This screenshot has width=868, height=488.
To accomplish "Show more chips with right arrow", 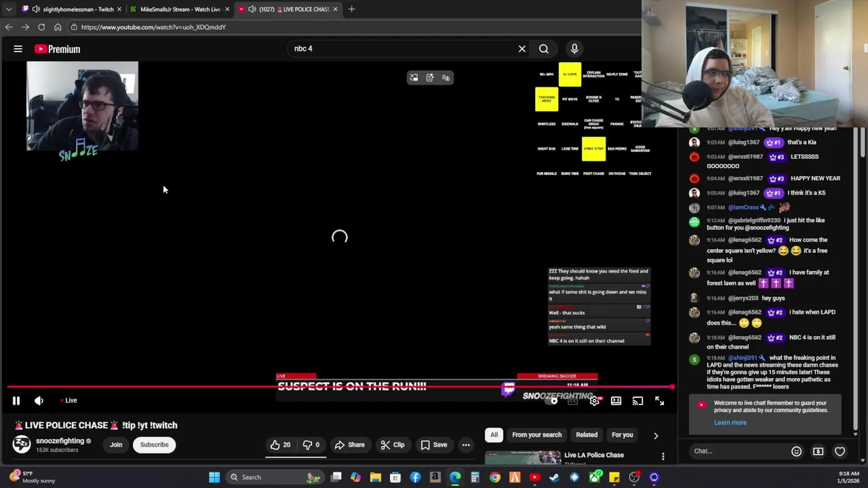I will click(656, 435).
